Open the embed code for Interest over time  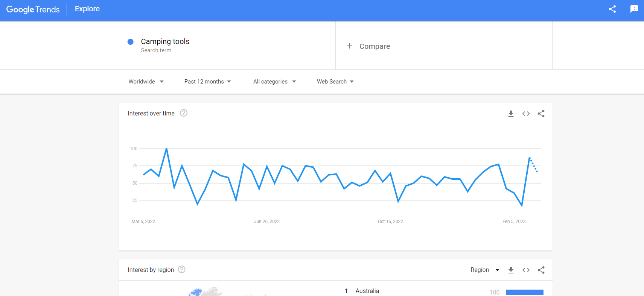(526, 114)
